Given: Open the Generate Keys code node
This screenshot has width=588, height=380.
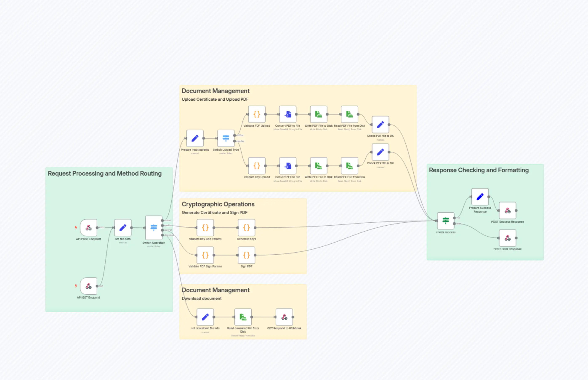Looking at the screenshot, I should click(246, 228).
